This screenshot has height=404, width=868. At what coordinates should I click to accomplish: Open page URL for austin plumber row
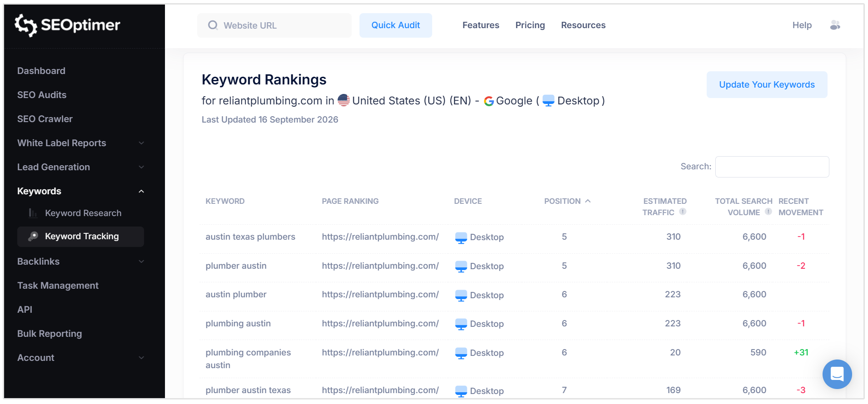[x=380, y=294]
